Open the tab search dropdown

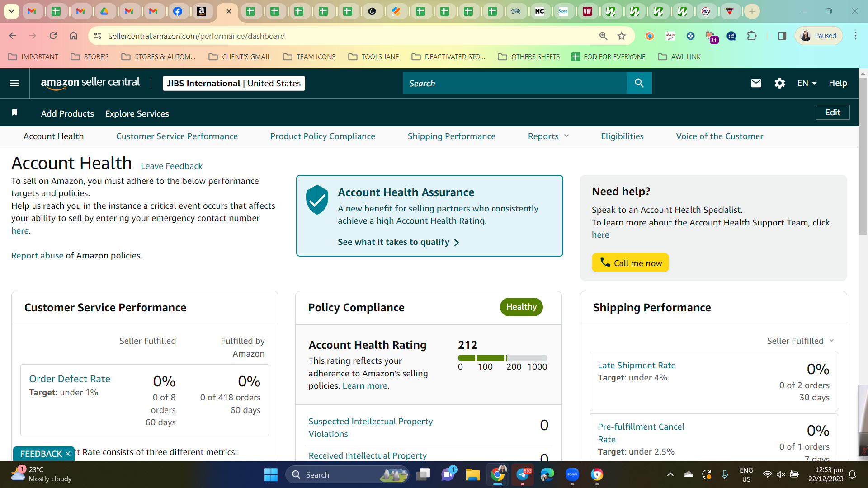click(x=11, y=11)
